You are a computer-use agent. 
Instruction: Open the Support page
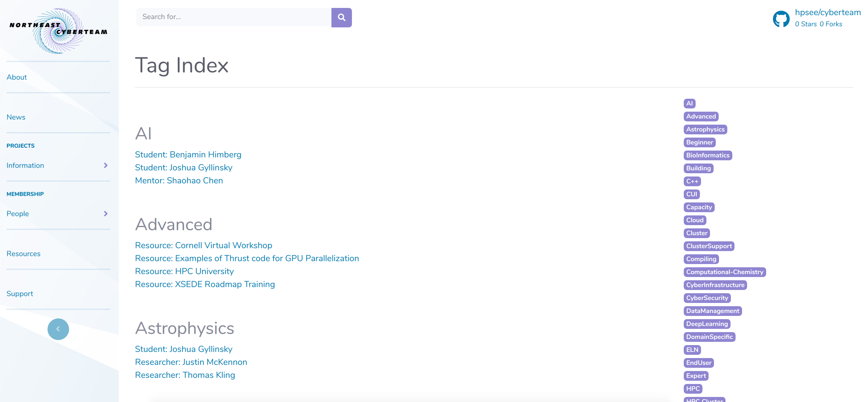point(20,294)
